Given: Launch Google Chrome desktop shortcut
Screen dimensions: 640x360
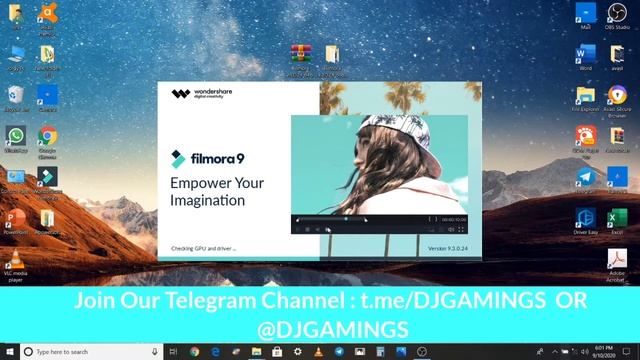Looking at the screenshot, I should [x=47, y=142].
